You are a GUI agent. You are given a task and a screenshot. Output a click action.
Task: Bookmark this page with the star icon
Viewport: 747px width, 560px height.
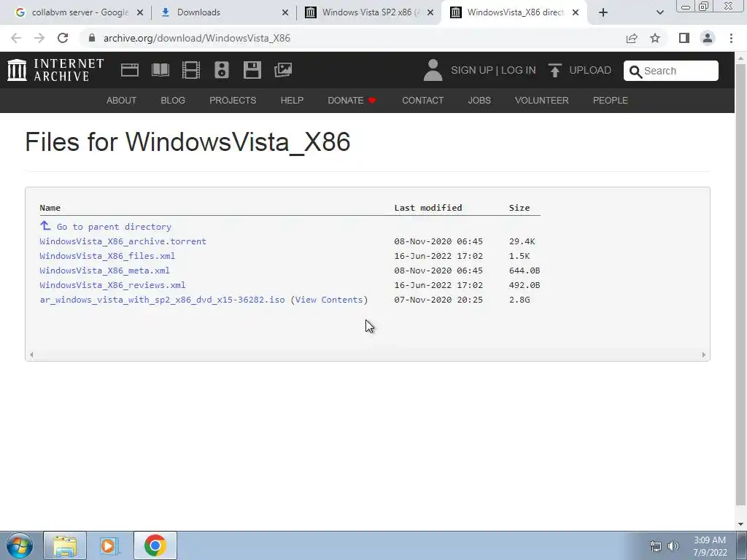pyautogui.click(x=655, y=38)
